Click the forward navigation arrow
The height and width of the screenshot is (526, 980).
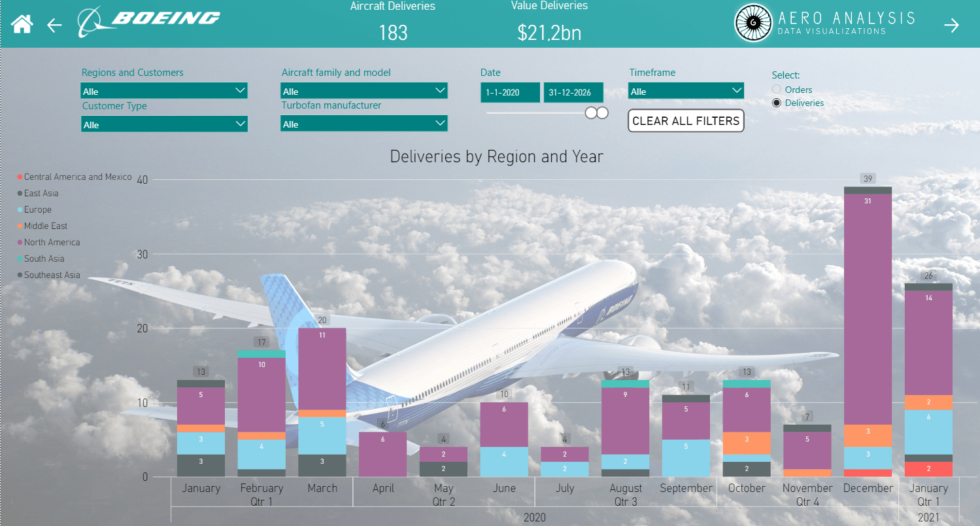click(952, 24)
